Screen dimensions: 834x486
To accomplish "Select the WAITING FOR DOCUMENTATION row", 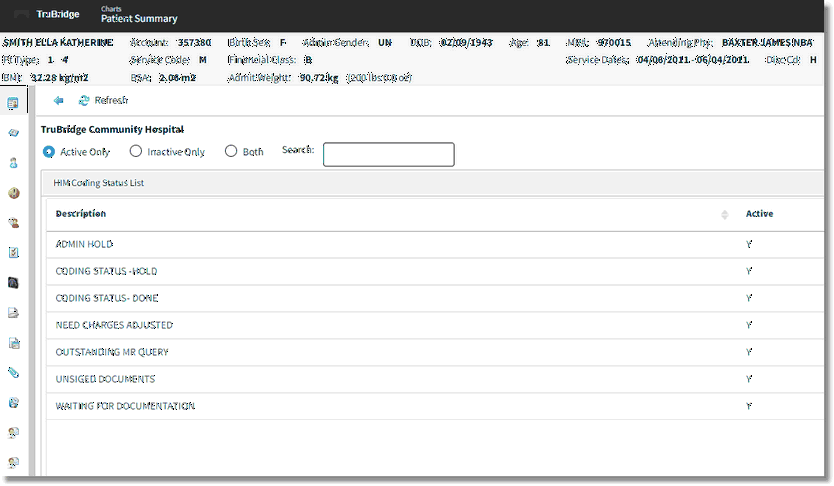I will click(x=435, y=406).
